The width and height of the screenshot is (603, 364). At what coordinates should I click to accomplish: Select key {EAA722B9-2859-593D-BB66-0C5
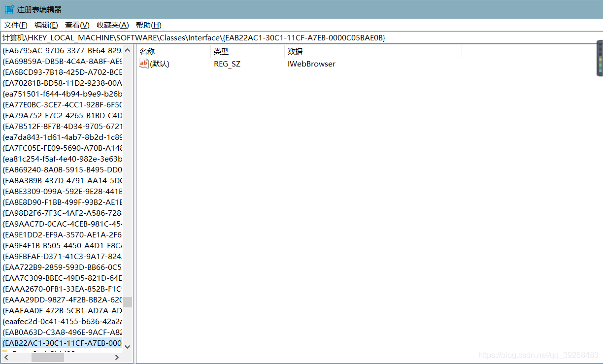click(62, 267)
